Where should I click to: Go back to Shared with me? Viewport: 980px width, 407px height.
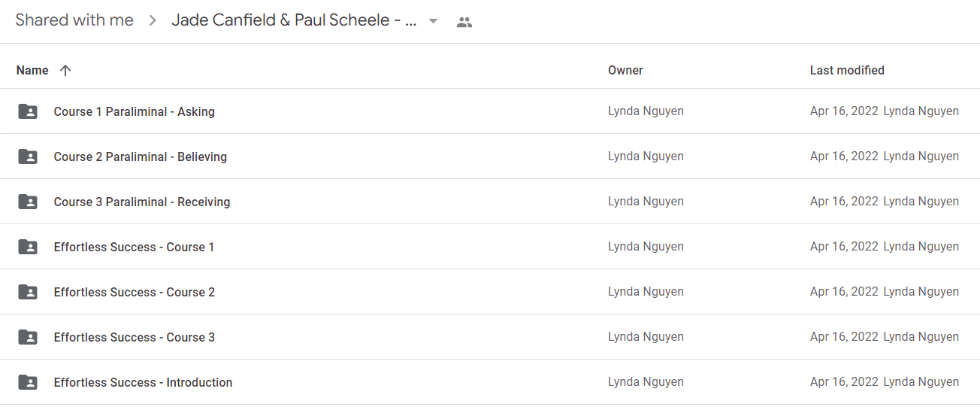point(74,20)
